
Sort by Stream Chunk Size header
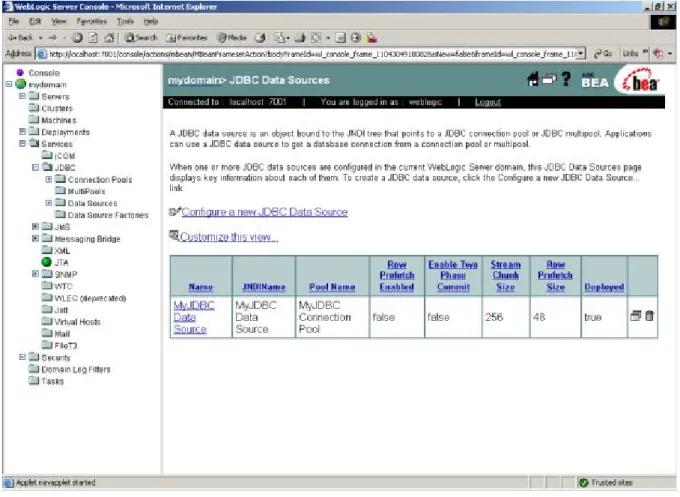coord(506,276)
